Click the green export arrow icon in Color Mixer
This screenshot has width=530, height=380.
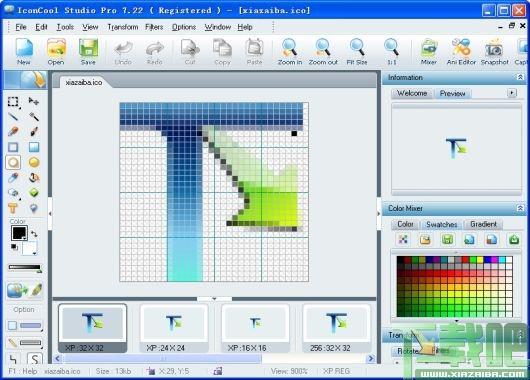(514, 240)
